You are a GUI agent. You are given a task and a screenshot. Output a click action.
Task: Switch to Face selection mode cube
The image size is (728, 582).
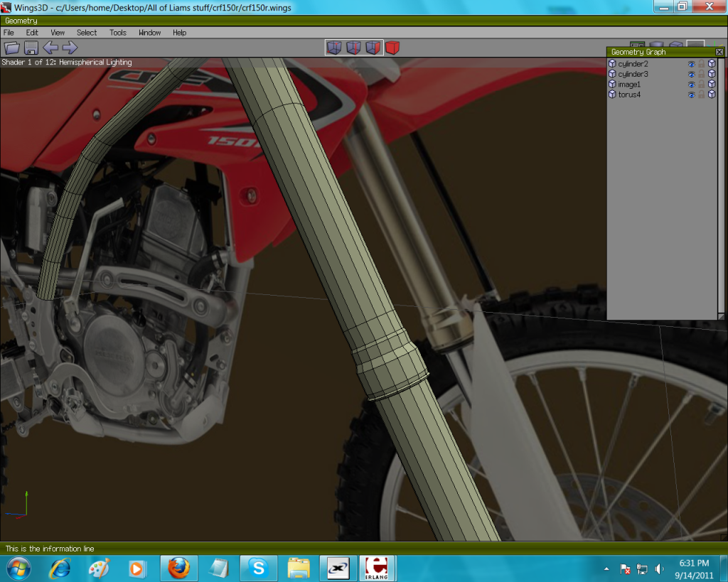click(373, 48)
